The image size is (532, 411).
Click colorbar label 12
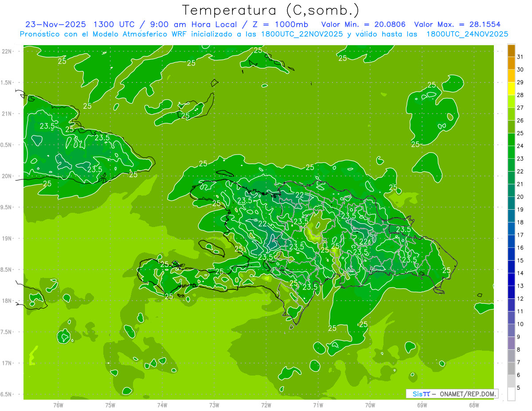[x=520, y=298]
